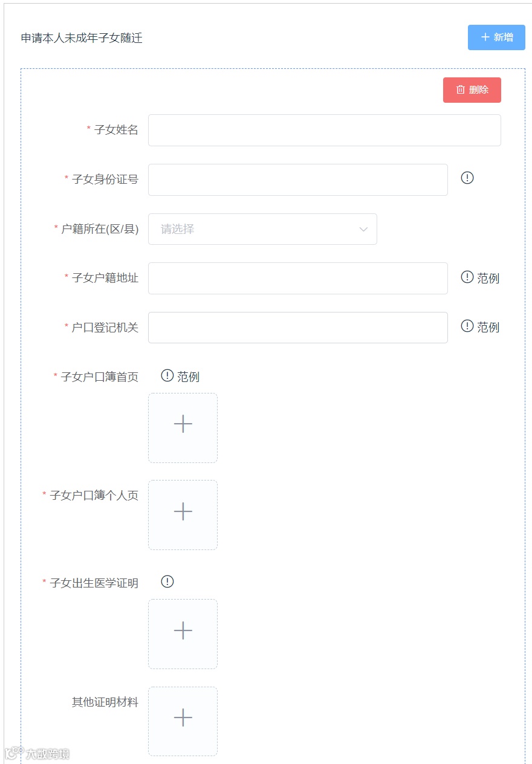Click info icon beside 子女户籍地址 field
The image size is (532, 764).
(x=467, y=277)
